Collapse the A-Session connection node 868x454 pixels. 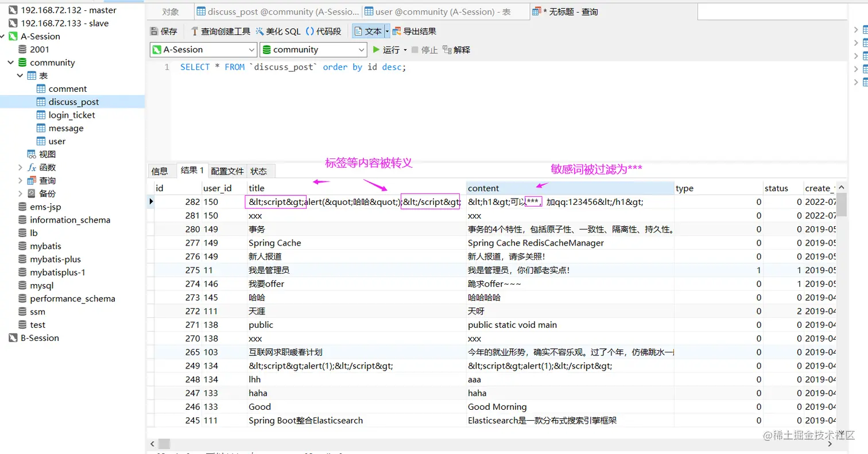click(x=3, y=36)
